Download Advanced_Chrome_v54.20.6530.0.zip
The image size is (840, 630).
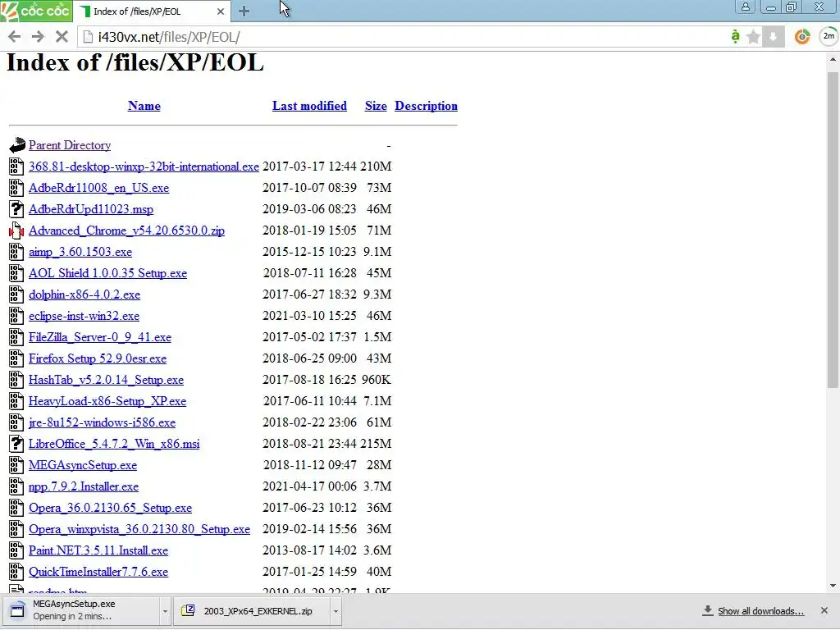tap(126, 231)
